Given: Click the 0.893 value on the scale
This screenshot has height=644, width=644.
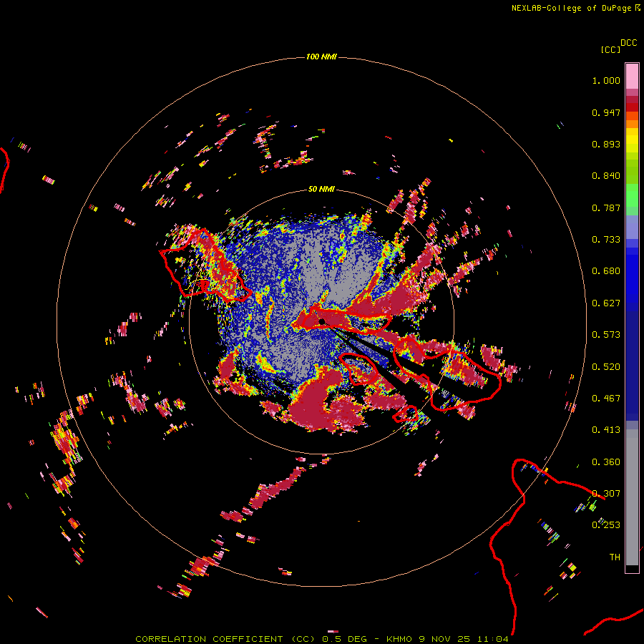Looking at the screenshot, I should pyautogui.click(x=606, y=144).
